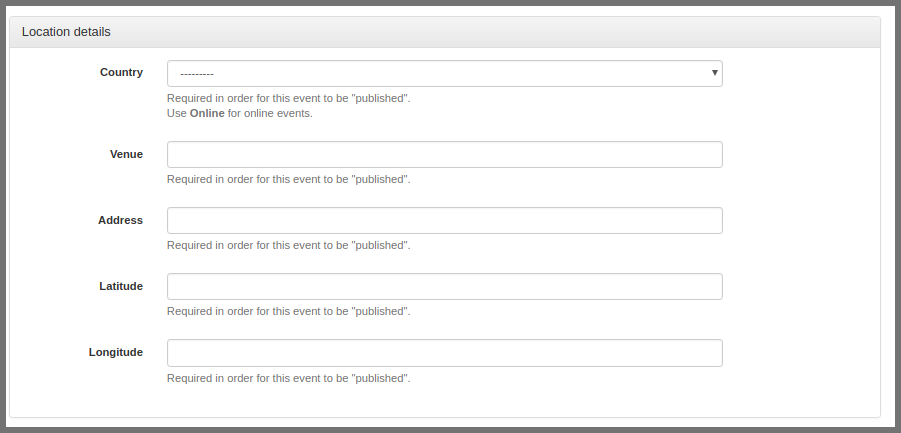Click the Venue field label

point(126,154)
